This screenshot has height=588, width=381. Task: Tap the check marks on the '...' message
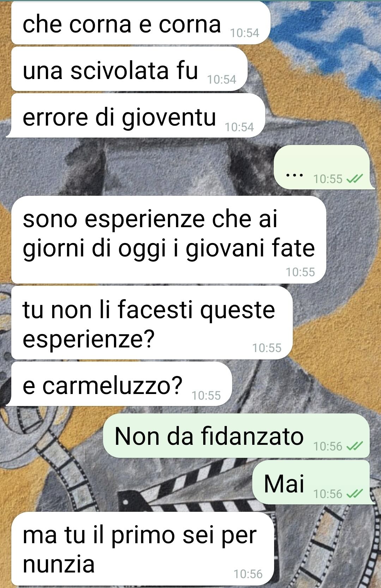[354, 179]
